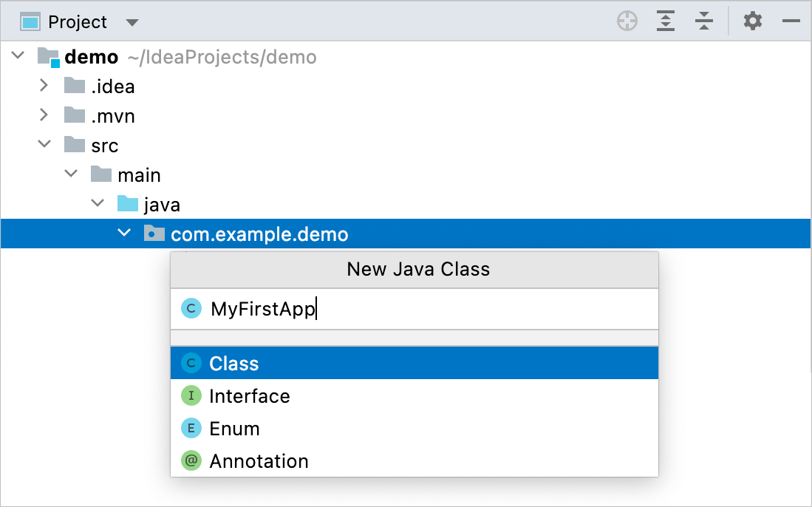Image resolution: width=812 pixels, height=507 pixels.
Task: Expand the .mvn folder
Action: pos(44,115)
